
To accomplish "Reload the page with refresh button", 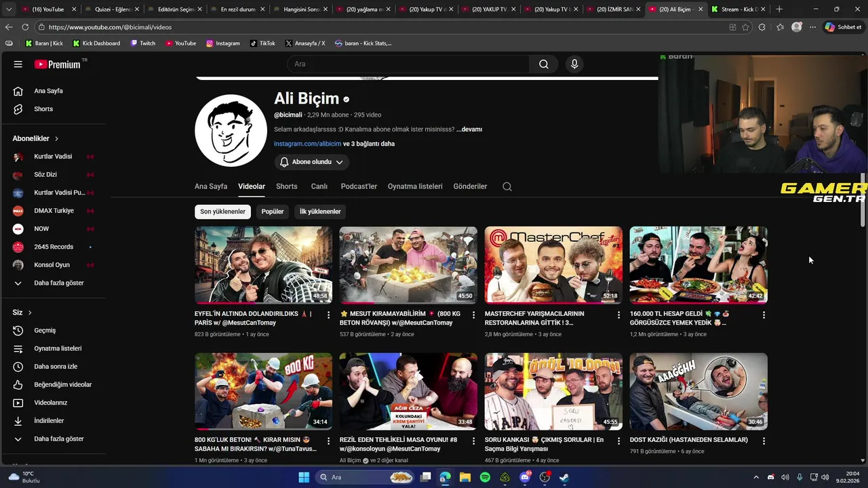I will 25,27.
